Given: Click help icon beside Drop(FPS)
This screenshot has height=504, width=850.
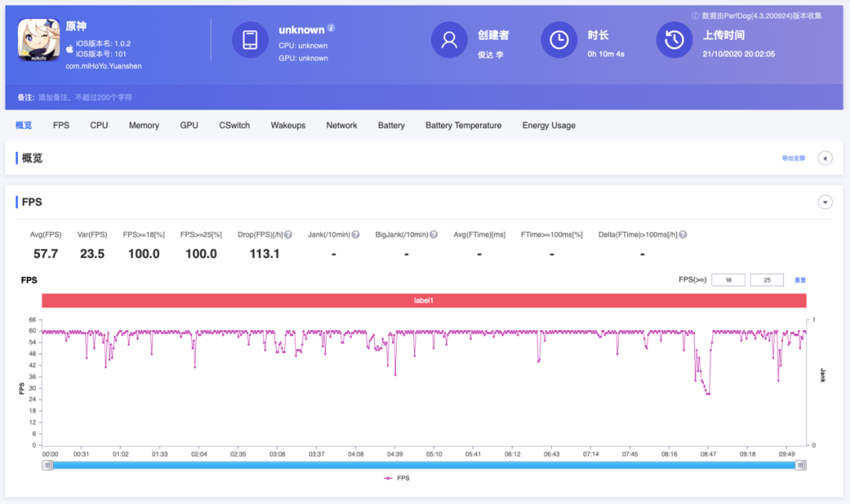Looking at the screenshot, I should (288, 234).
